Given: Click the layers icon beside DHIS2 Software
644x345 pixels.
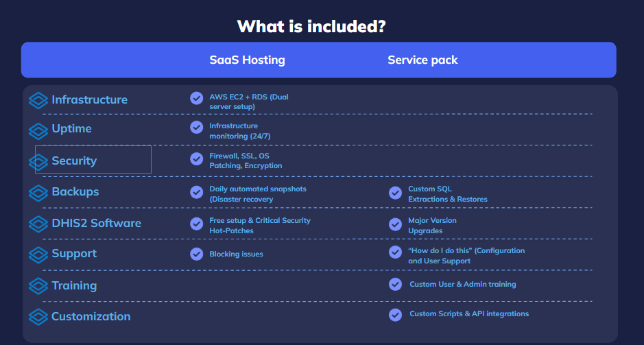Looking at the screenshot, I should click(x=38, y=224).
